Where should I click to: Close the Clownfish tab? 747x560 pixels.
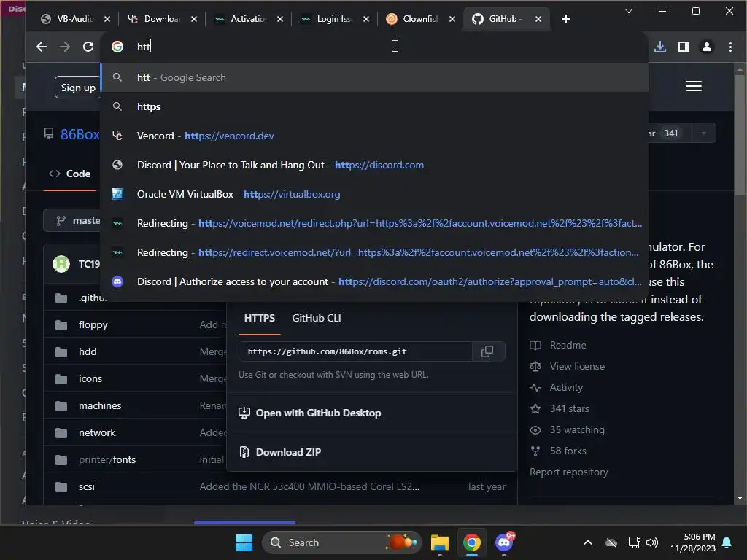[x=452, y=19]
